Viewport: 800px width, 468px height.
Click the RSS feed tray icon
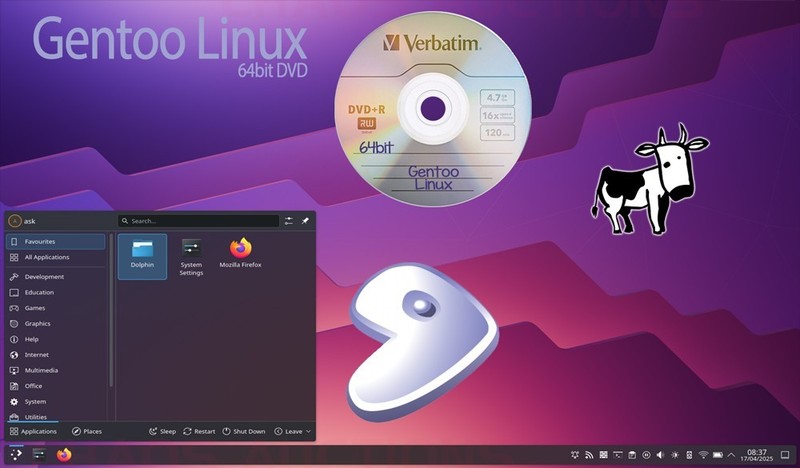[x=589, y=455]
